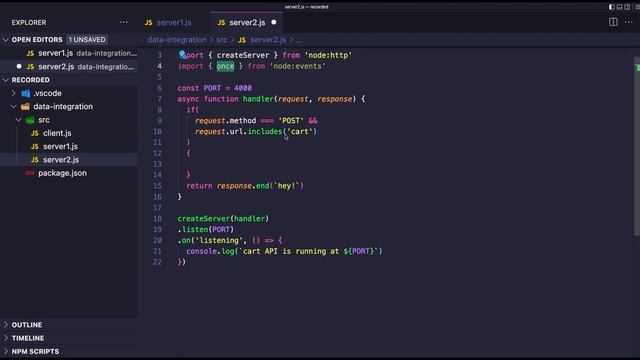Image resolution: width=640 pixels, height=360 pixels.
Task: Click the src folder icon
Action: click(30, 120)
